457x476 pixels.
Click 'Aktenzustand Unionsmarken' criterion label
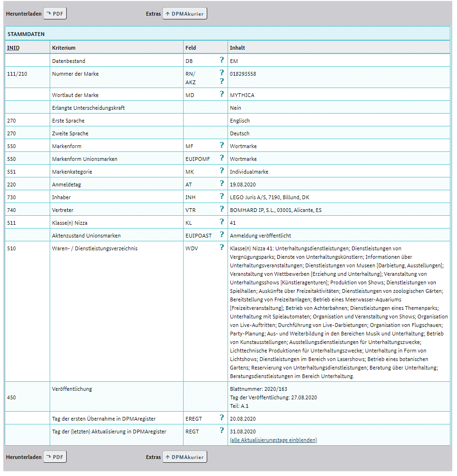[86, 236]
